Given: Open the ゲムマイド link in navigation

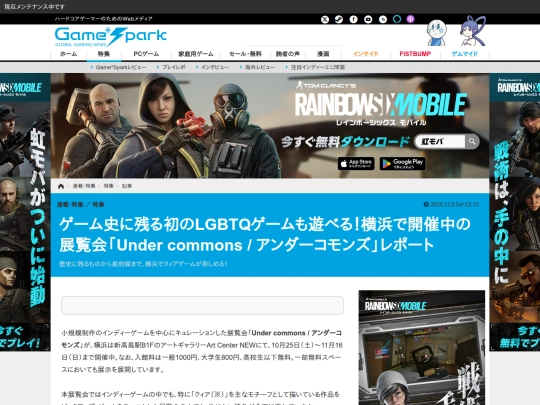Looking at the screenshot, I should click(x=465, y=54).
